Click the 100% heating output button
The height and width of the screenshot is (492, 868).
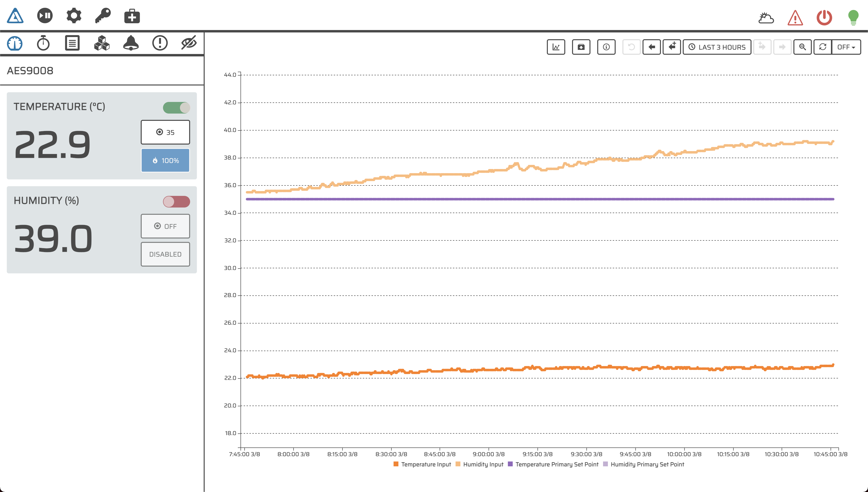pos(165,161)
